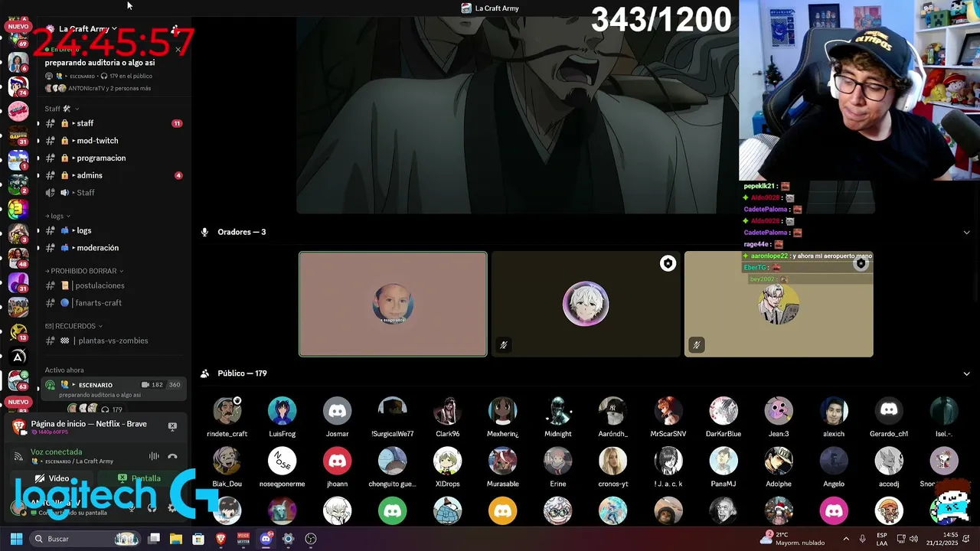This screenshot has height=551, width=980.
Task: Open Midnight audience avatar
Action: pos(557,411)
